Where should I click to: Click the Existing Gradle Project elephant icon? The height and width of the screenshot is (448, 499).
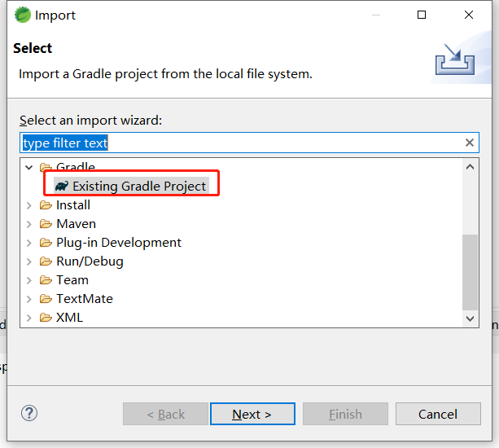(62, 187)
